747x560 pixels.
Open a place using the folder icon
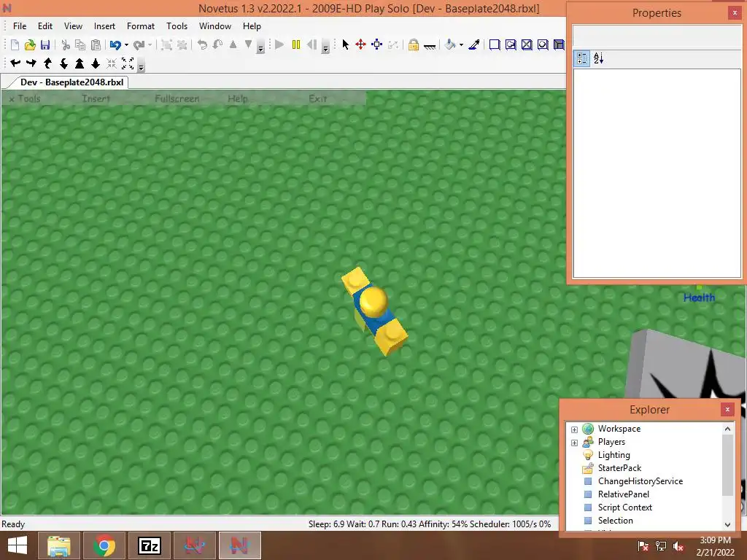(x=30, y=44)
